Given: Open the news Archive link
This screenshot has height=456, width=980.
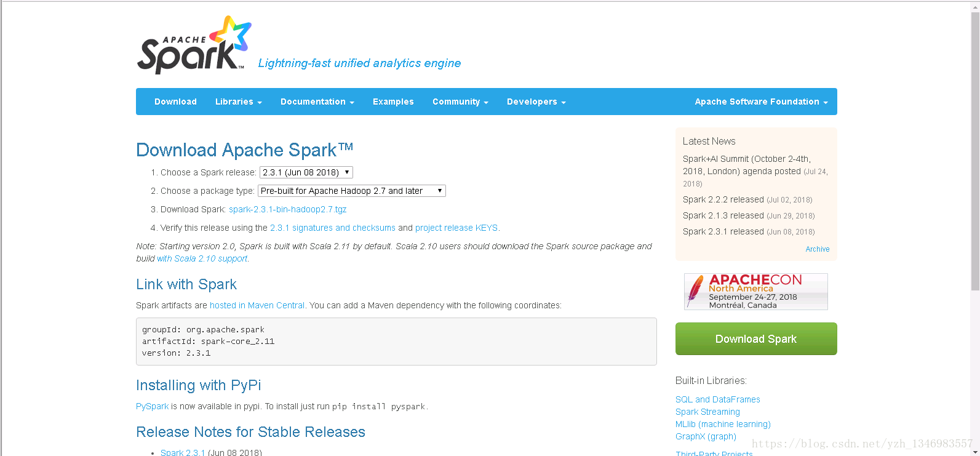Looking at the screenshot, I should [818, 249].
